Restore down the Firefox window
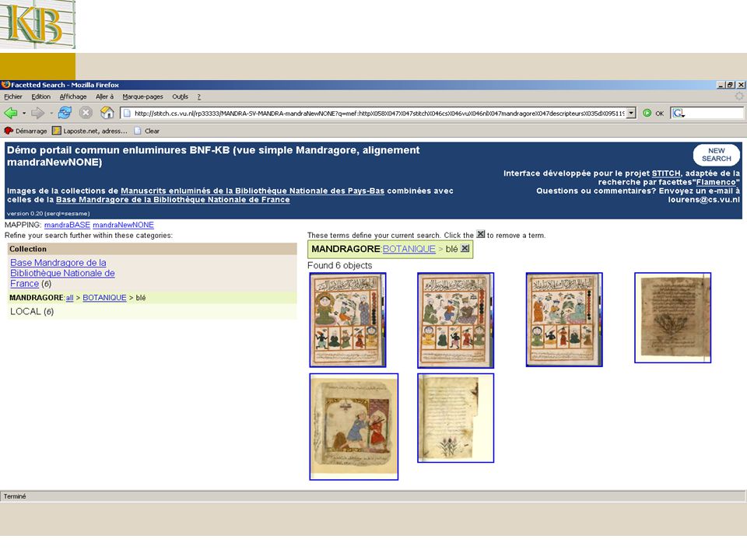 click(x=731, y=85)
